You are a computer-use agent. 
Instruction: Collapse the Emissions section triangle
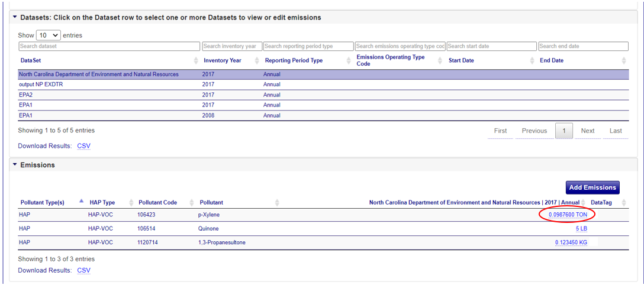15,164
